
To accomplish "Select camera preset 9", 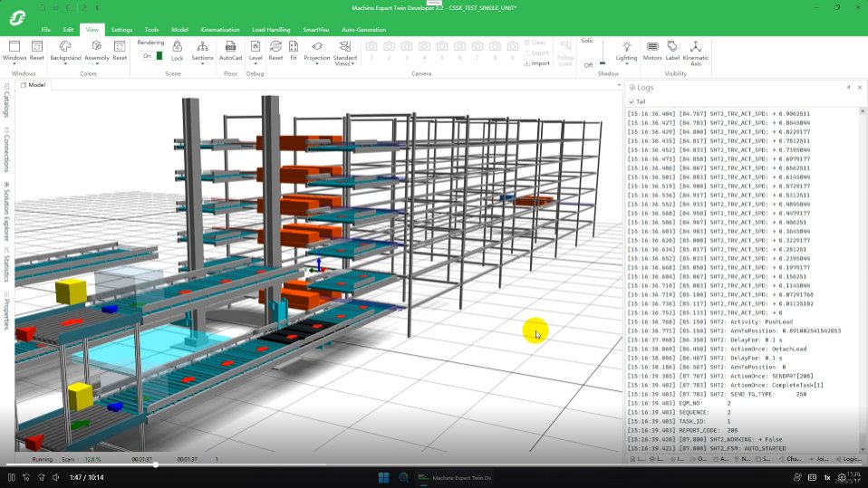I will [x=513, y=50].
